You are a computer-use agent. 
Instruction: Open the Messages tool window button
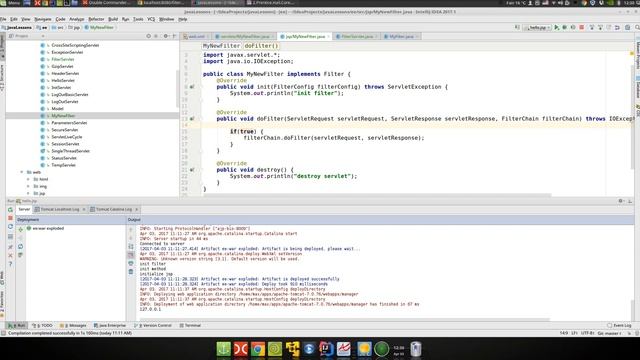click(x=73, y=325)
